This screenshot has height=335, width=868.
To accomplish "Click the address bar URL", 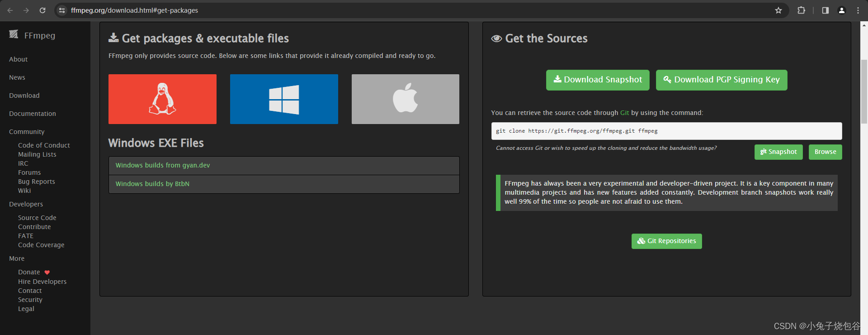I will coord(134,10).
